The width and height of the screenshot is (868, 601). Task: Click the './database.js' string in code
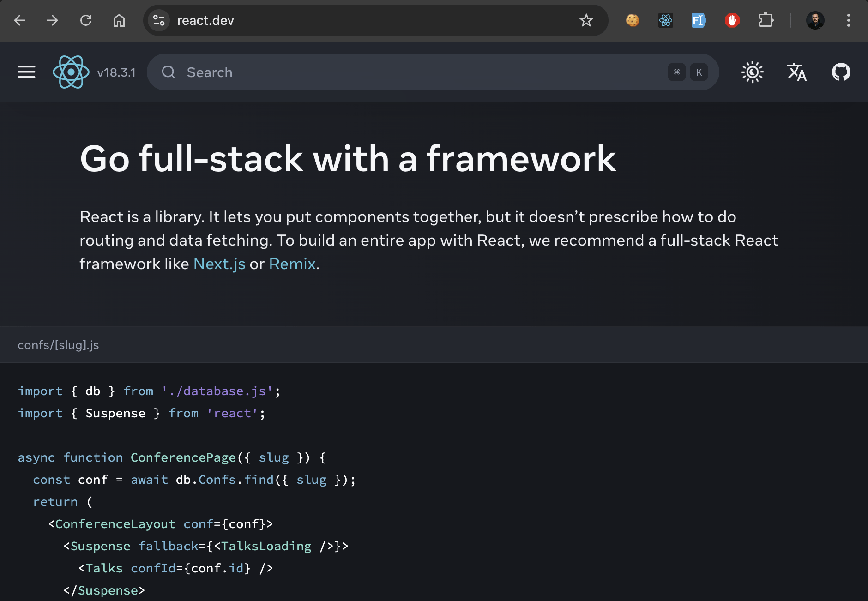tap(217, 391)
